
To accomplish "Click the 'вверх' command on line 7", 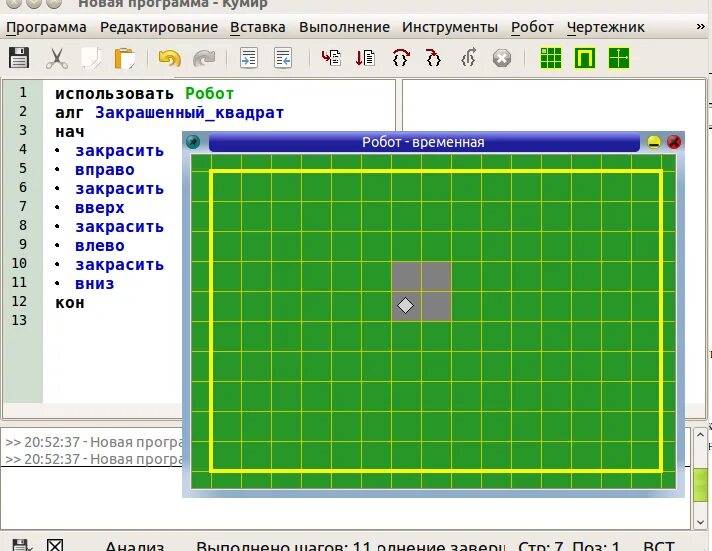I will tap(100, 208).
